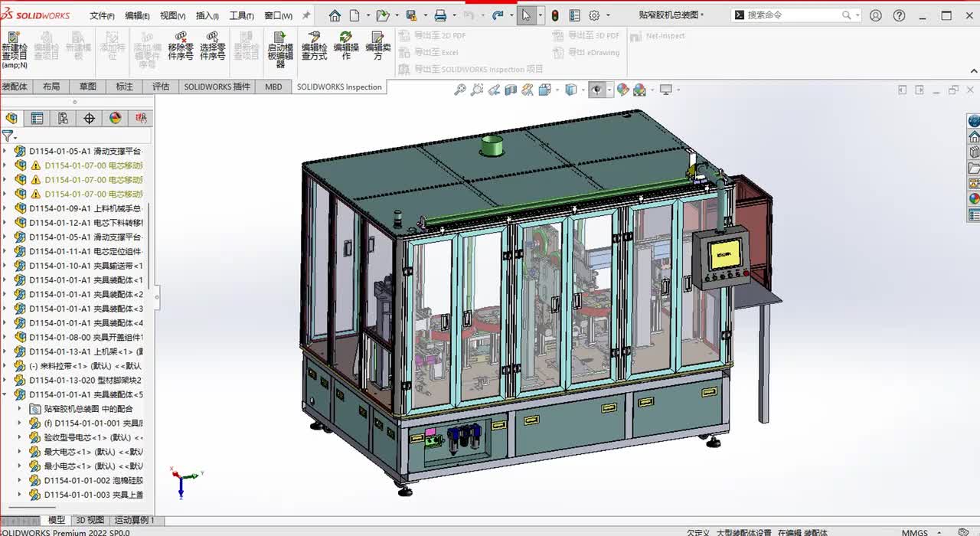Pin the menu bar with pushpin
980x536 pixels.
(x=306, y=15)
